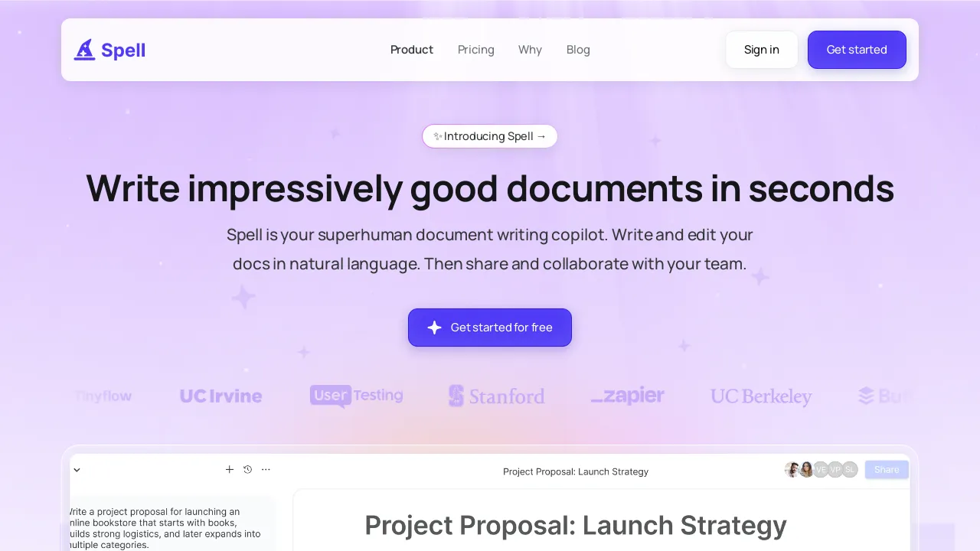The width and height of the screenshot is (980, 551).
Task: Open the Why nav link
Action: [x=530, y=50]
